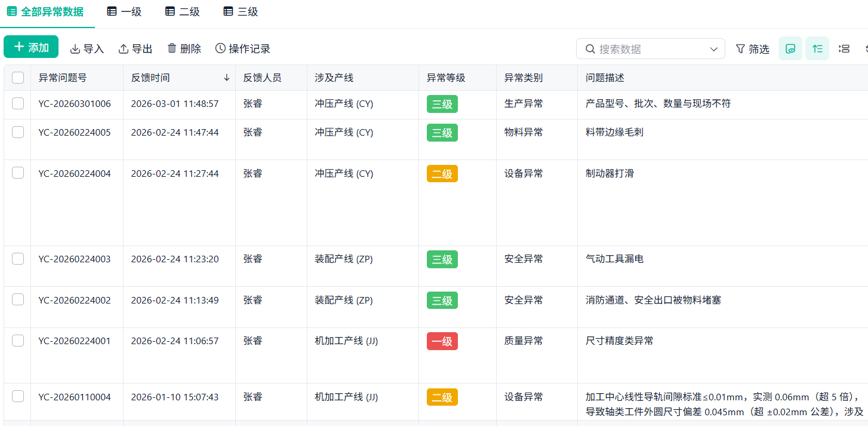Click 质量异常 category cell

point(524,341)
